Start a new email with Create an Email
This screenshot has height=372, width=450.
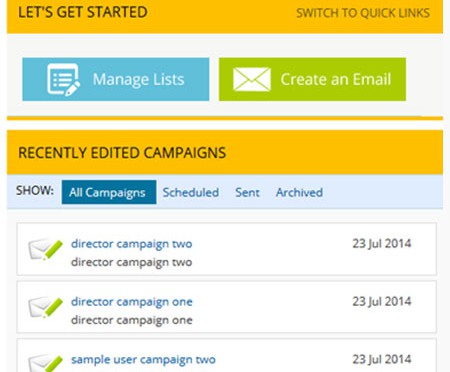[x=312, y=79]
